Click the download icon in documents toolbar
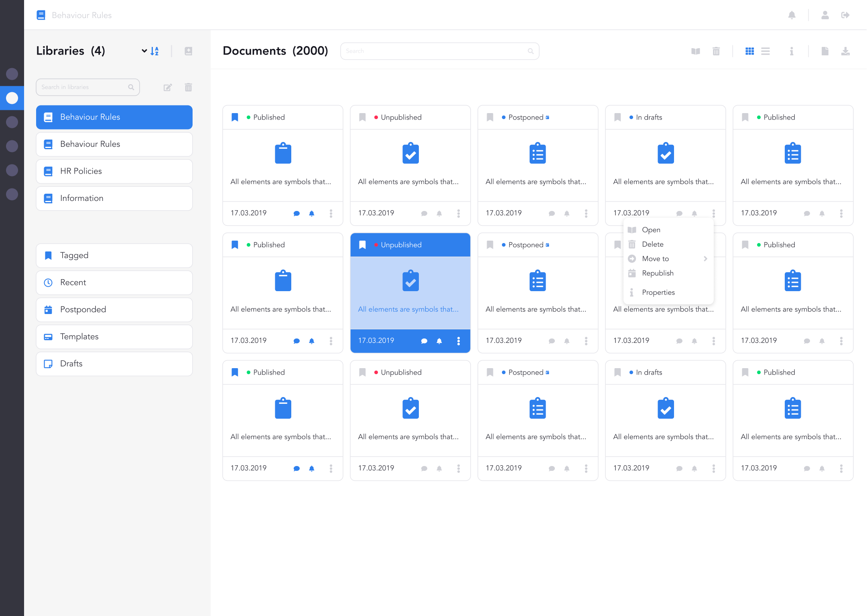Viewport: 867px width, 616px height. coord(845,51)
